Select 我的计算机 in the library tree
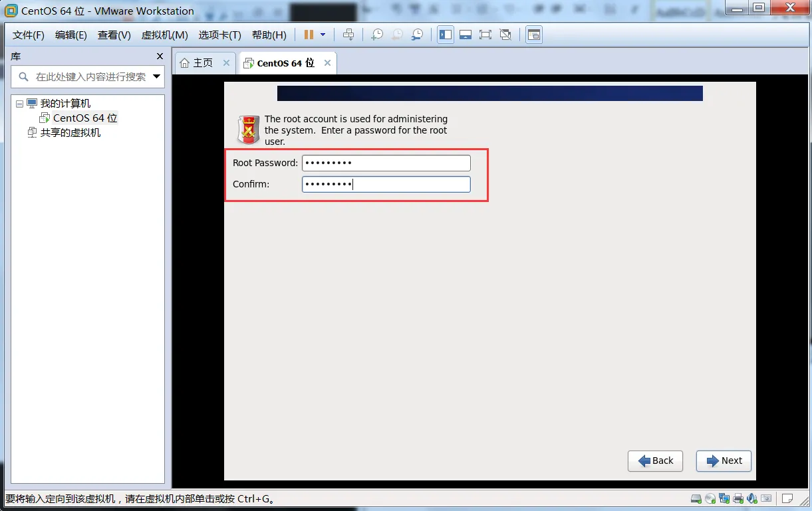This screenshot has height=511, width=812. pos(65,104)
